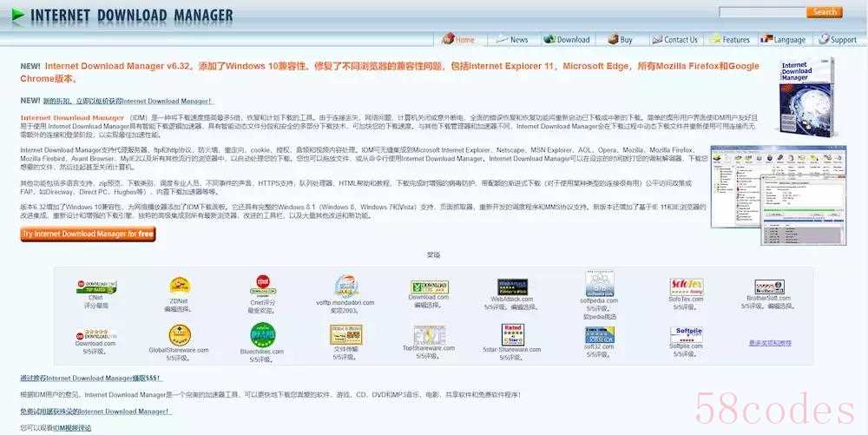Open the IDM link in the bottom line

tap(73, 428)
